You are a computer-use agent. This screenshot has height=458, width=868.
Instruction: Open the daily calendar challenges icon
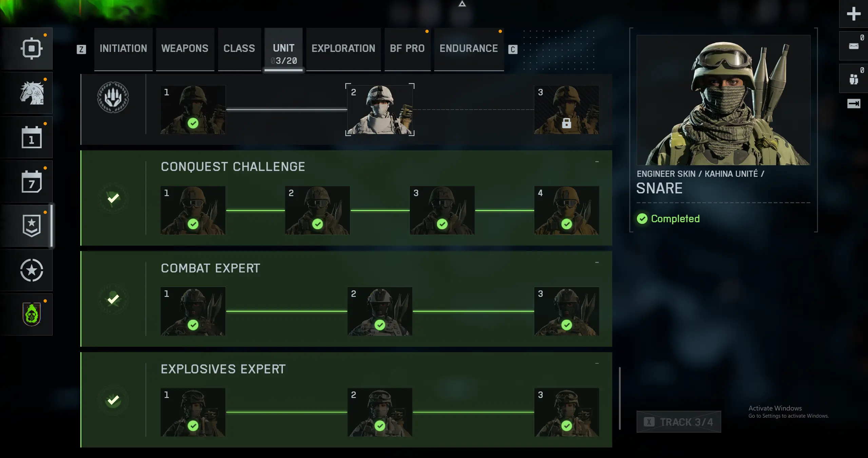coord(32,137)
